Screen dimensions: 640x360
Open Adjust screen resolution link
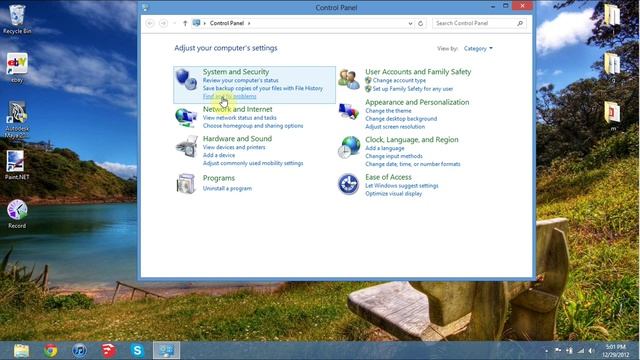[x=395, y=127]
